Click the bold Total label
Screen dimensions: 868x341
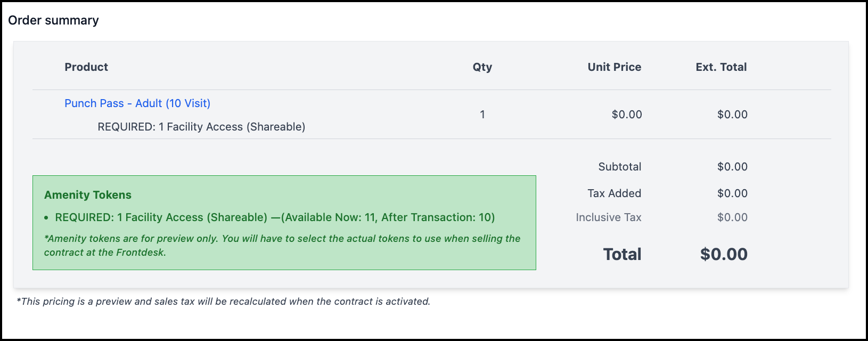(x=622, y=254)
